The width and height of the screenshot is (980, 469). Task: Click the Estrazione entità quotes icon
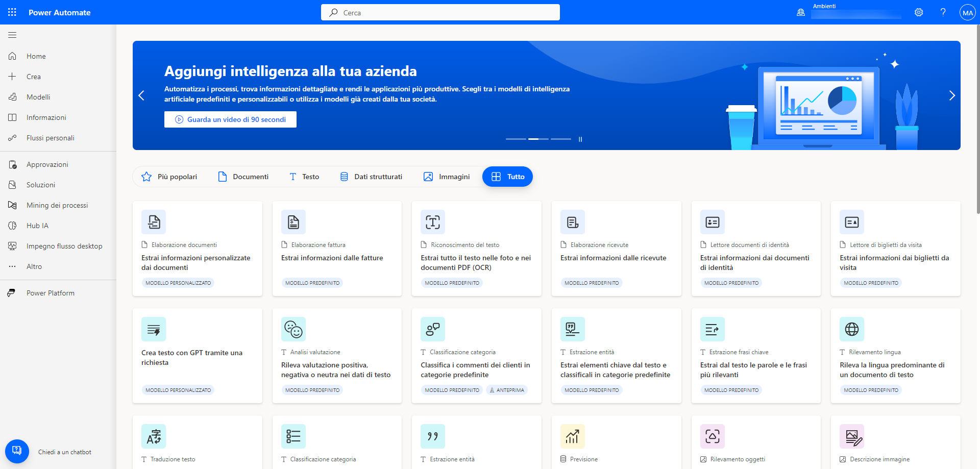pyautogui.click(x=433, y=436)
